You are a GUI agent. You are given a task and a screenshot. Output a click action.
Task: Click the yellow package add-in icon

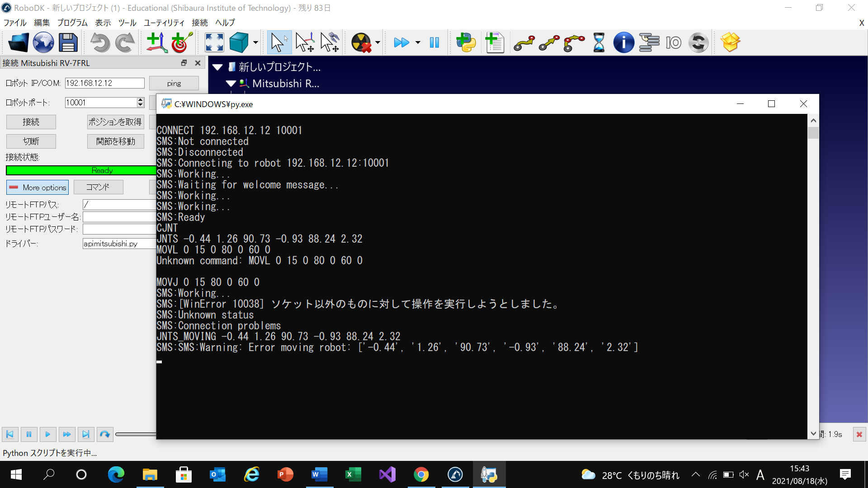point(731,43)
